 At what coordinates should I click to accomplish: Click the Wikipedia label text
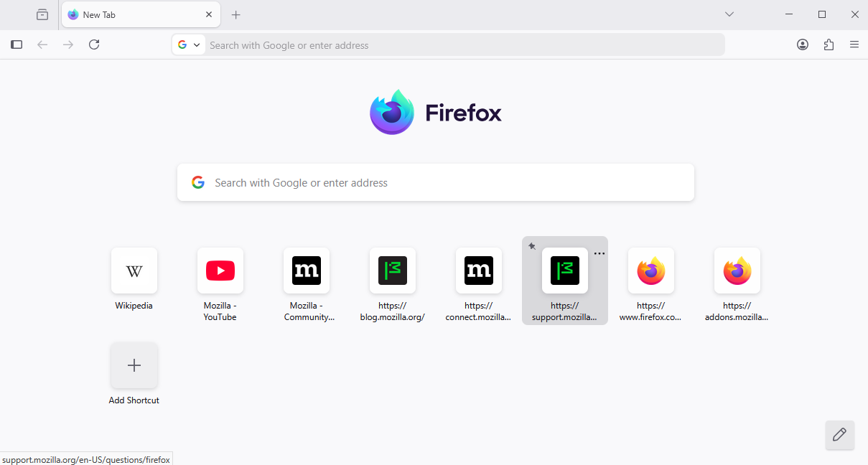pyautogui.click(x=134, y=306)
